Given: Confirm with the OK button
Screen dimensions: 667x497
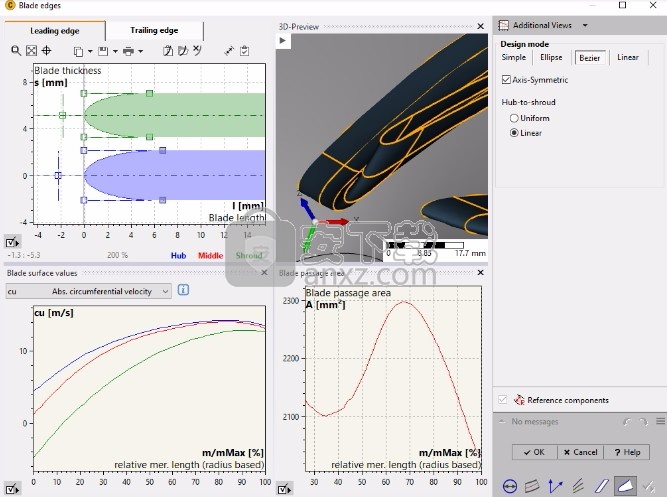Looking at the screenshot, I should (534, 452).
